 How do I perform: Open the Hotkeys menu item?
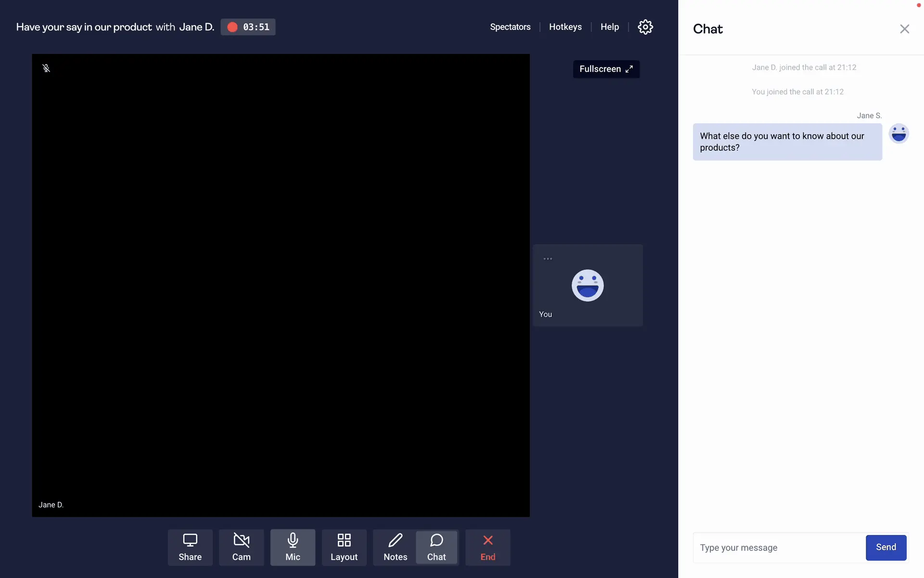565,27
